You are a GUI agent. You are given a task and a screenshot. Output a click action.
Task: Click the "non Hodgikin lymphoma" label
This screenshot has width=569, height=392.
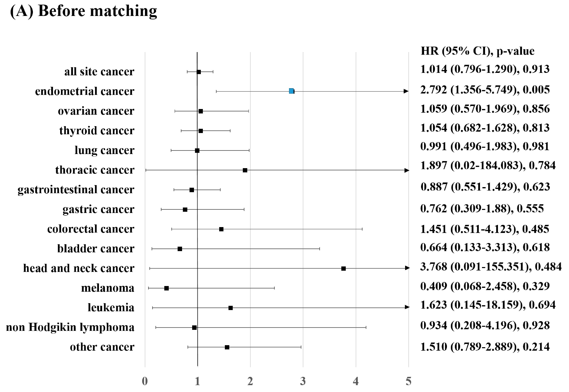coord(70,327)
